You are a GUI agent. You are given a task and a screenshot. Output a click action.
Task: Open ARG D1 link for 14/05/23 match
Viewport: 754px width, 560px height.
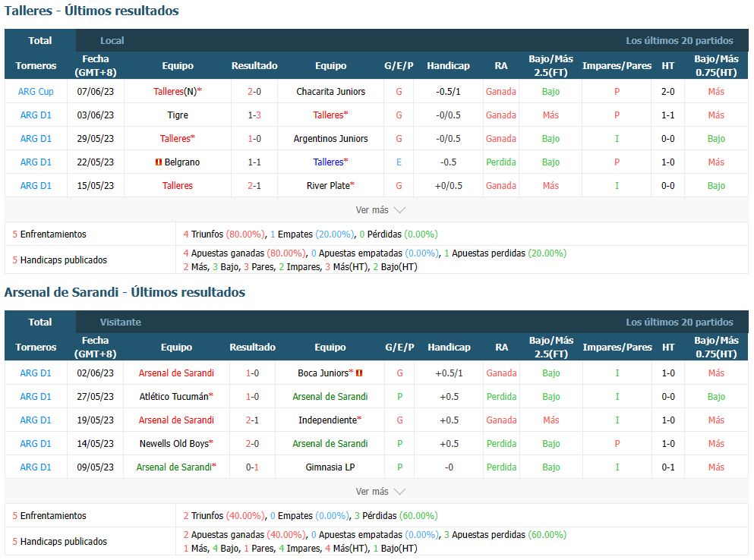(36, 444)
